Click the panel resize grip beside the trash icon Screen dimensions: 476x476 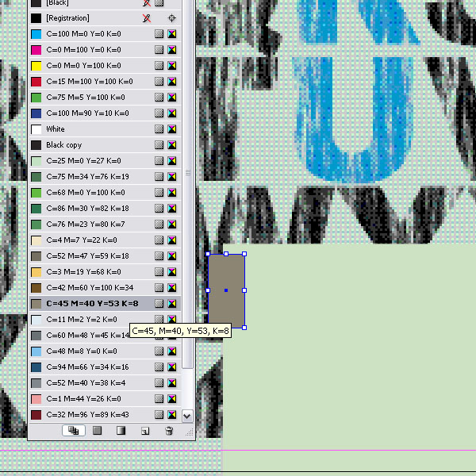(x=189, y=432)
